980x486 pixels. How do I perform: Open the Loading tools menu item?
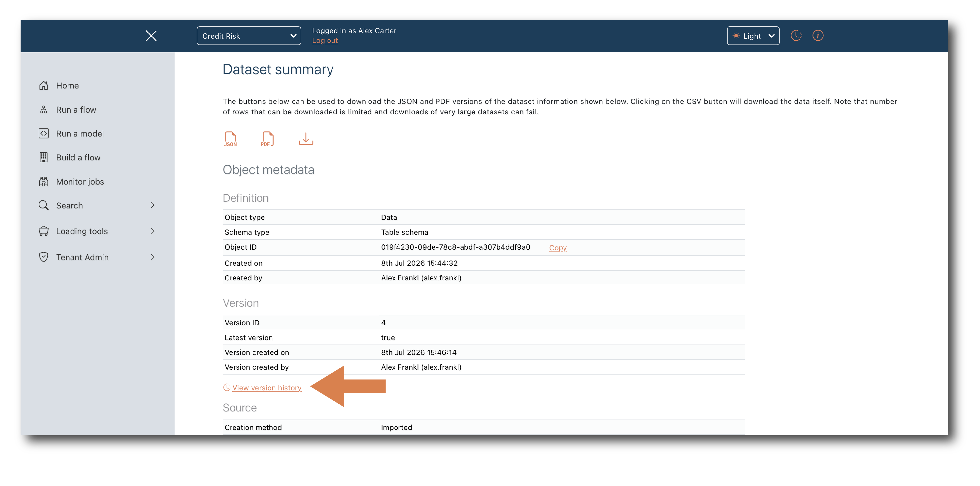tap(82, 231)
